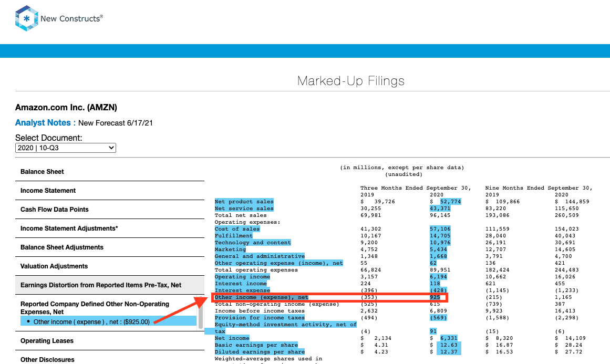Click the 'Fulfillment' highlighted label
Viewport: 610px width, 364px height.
[233, 236]
